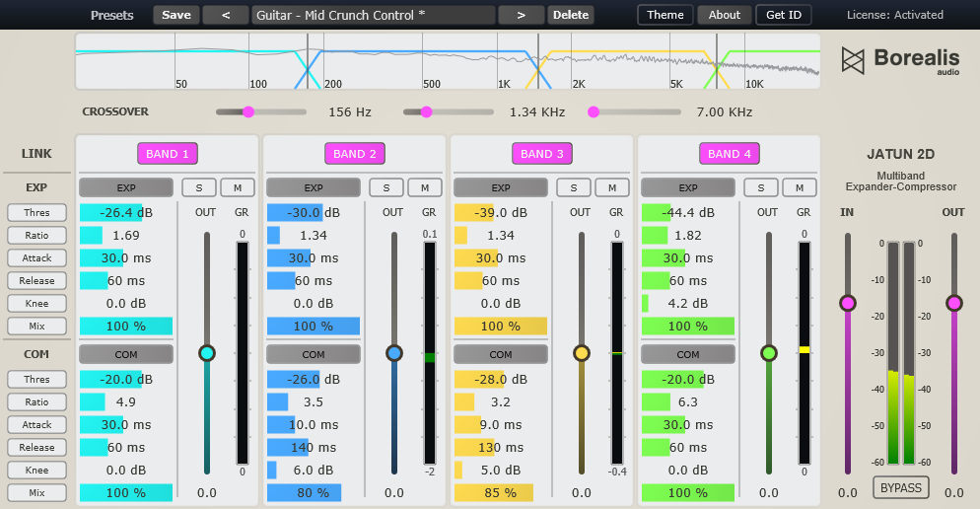Link the expander Mix parameter
Image resolution: width=980 pixels, height=509 pixels.
[36, 326]
